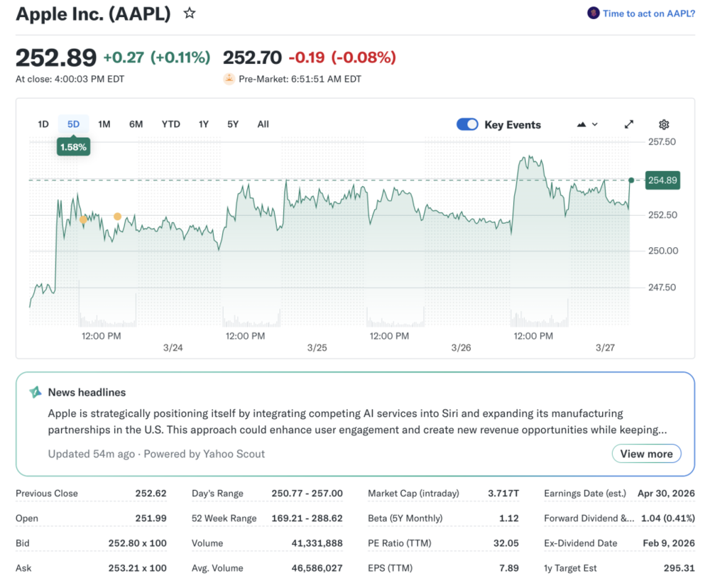The width and height of the screenshot is (710, 588).
Task: Switch to the 1M chart range
Action: (x=104, y=124)
